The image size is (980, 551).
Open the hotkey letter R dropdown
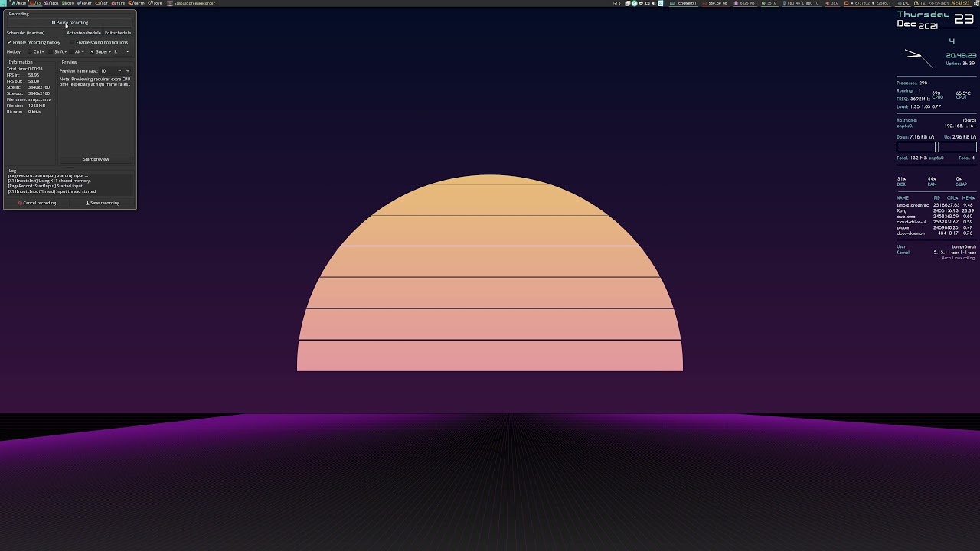pos(122,51)
